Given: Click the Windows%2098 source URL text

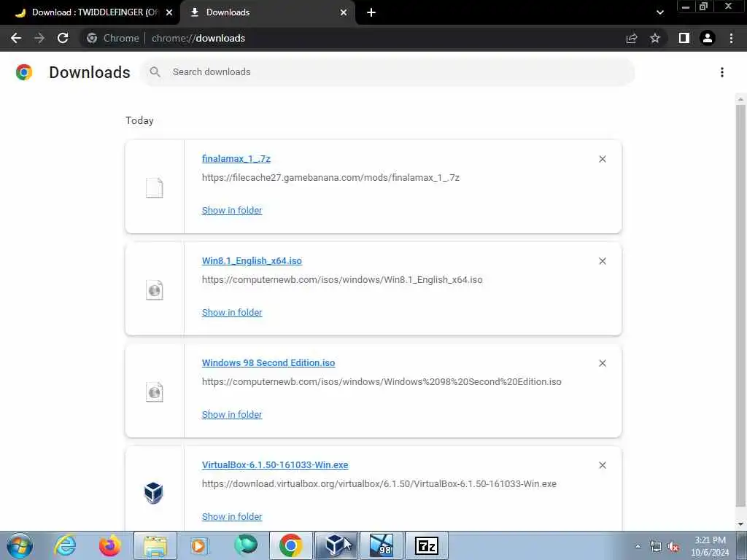Looking at the screenshot, I should click(382, 381).
